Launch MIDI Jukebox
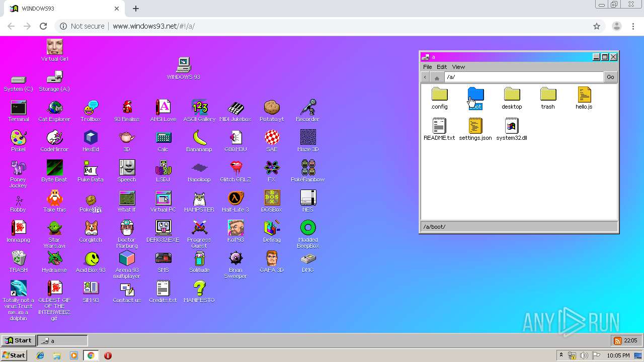 click(x=235, y=111)
